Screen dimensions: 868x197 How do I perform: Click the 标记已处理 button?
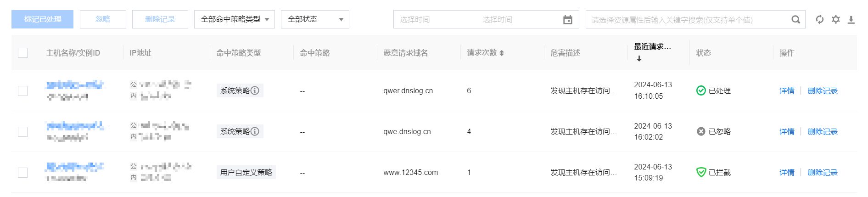tap(42, 19)
